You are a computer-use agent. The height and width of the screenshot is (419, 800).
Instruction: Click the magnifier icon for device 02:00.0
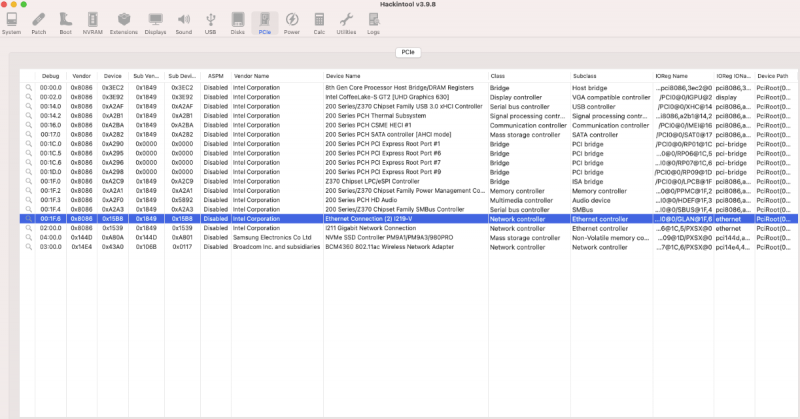pos(29,228)
